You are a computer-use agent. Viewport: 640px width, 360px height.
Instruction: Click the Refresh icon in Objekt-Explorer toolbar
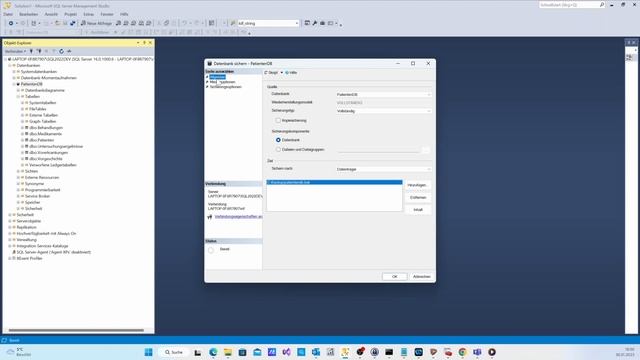61,51
